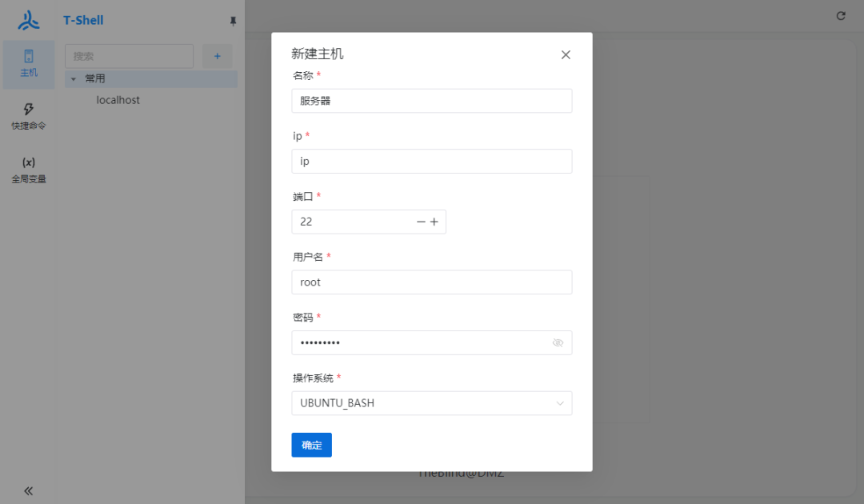Dismiss the 新建主机 dialog
The image size is (864, 504).
566,54
